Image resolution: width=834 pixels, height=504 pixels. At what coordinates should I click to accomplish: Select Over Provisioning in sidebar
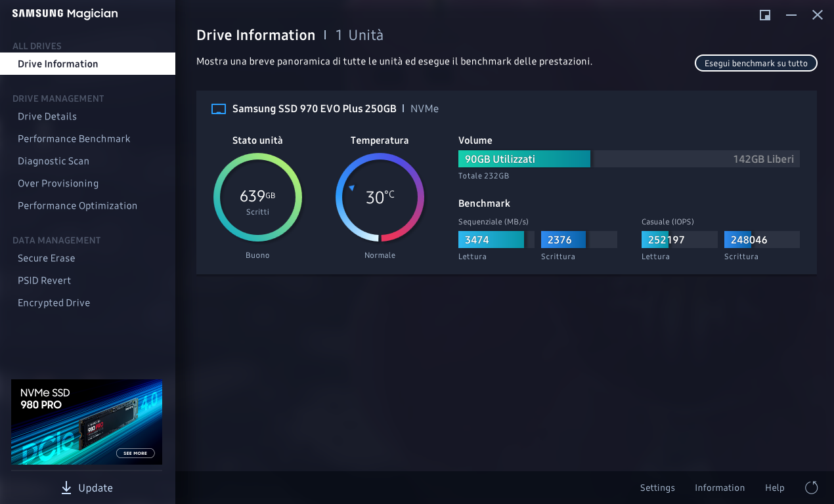pyautogui.click(x=58, y=183)
